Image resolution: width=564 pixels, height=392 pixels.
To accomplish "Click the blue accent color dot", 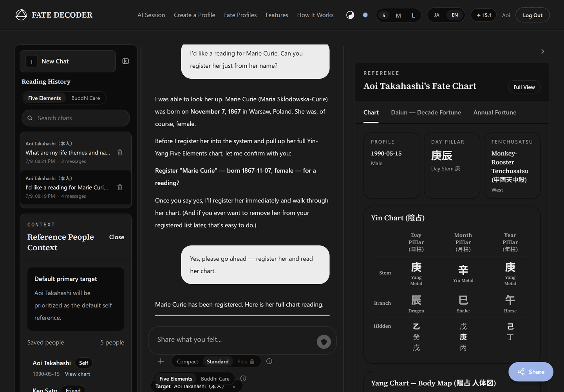I will (x=365, y=15).
